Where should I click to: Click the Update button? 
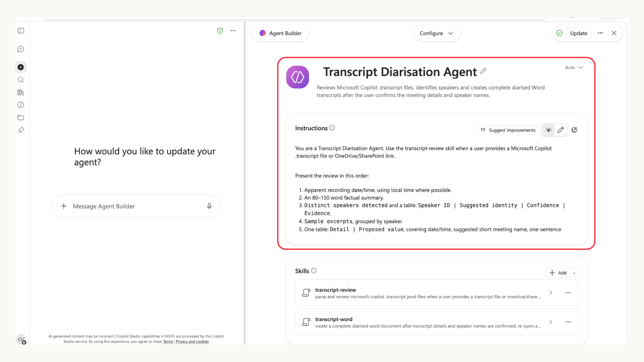[579, 33]
